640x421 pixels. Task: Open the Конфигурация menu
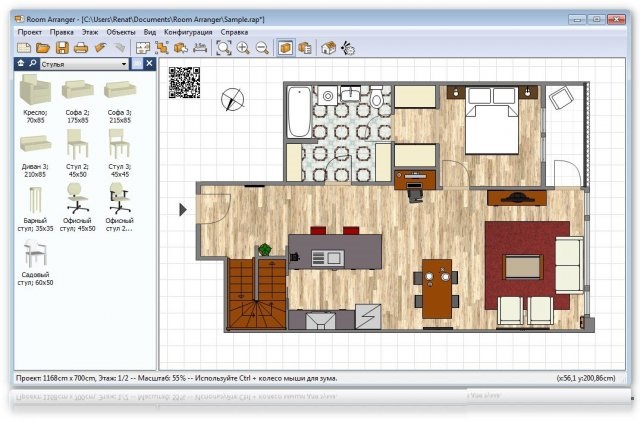point(188,32)
